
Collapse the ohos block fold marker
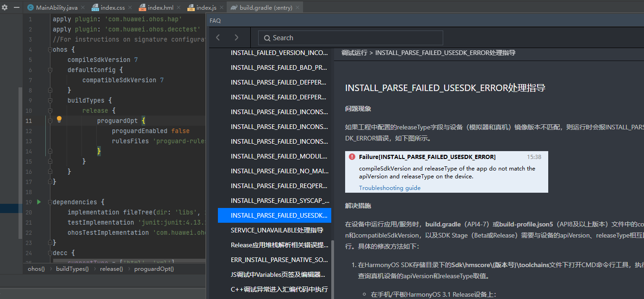click(x=50, y=50)
